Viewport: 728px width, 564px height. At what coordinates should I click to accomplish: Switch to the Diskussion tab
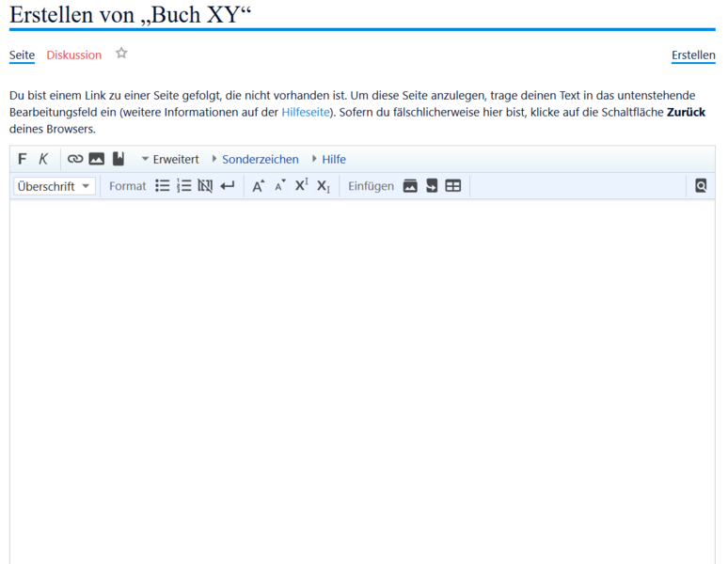tap(74, 55)
